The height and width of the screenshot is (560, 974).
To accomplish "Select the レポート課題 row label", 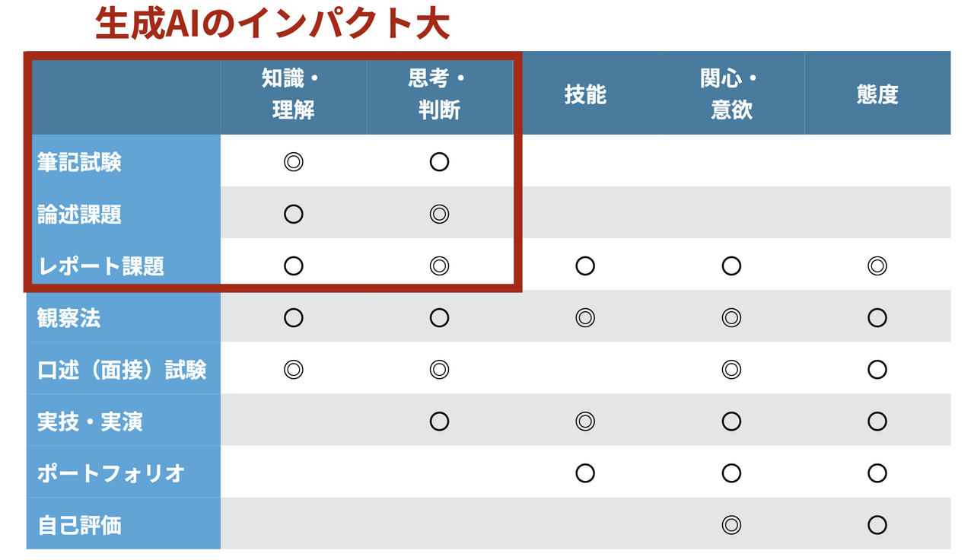I will [x=101, y=266].
